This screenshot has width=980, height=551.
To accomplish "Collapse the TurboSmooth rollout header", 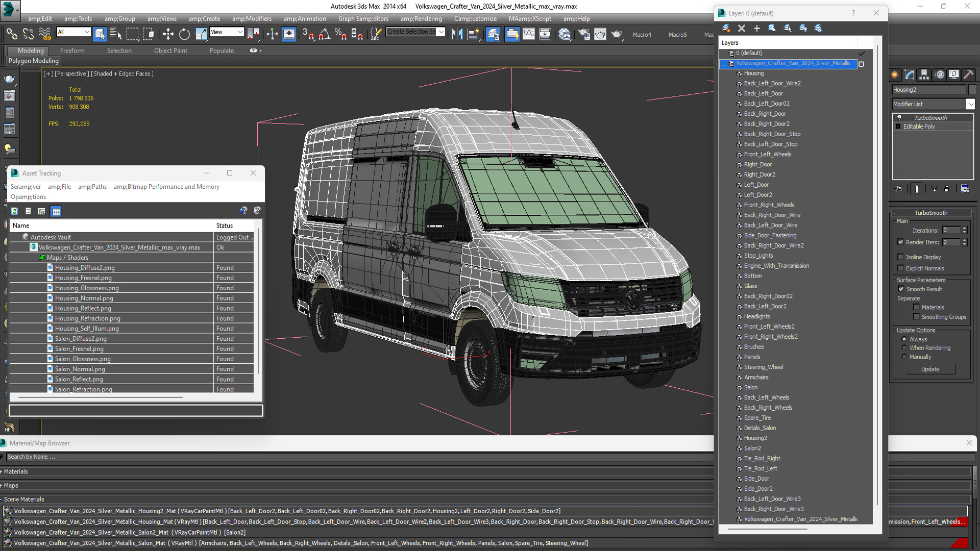I will pos(930,213).
